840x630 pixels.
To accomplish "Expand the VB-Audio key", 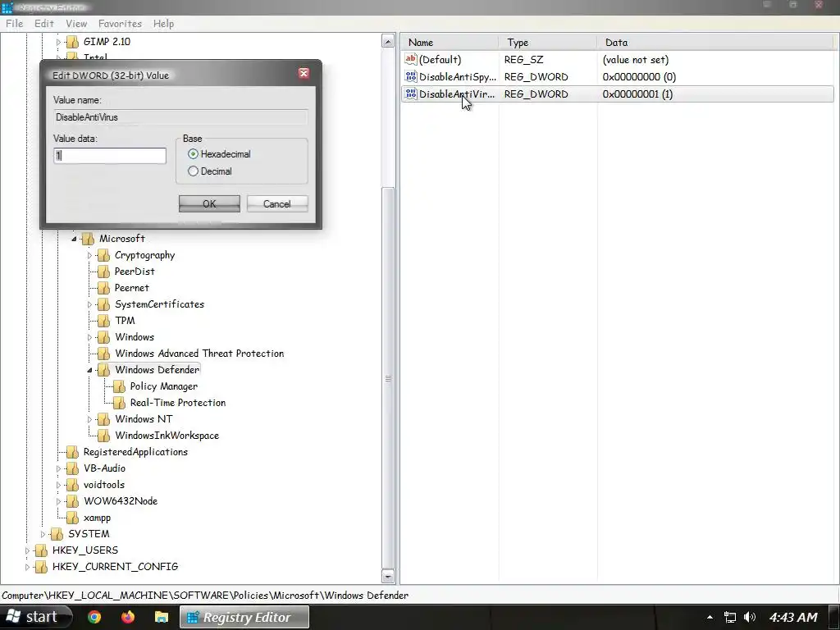I will 58,468.
